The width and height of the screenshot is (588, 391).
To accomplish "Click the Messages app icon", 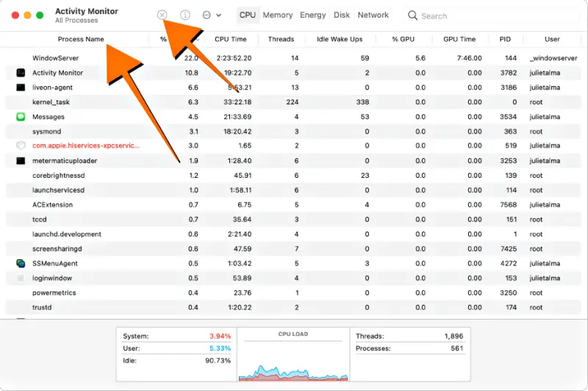I will pos(21,117).
